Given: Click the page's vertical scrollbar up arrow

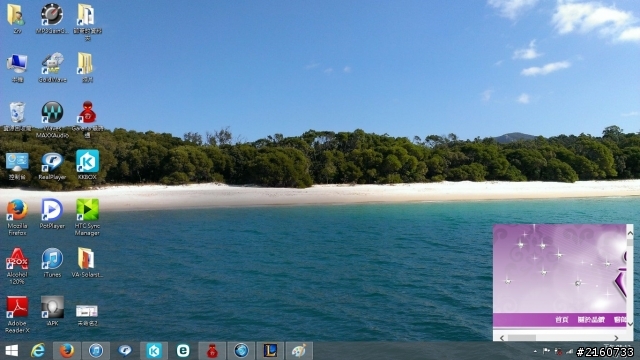Looking at the screenshot, I should click(630, 233).
